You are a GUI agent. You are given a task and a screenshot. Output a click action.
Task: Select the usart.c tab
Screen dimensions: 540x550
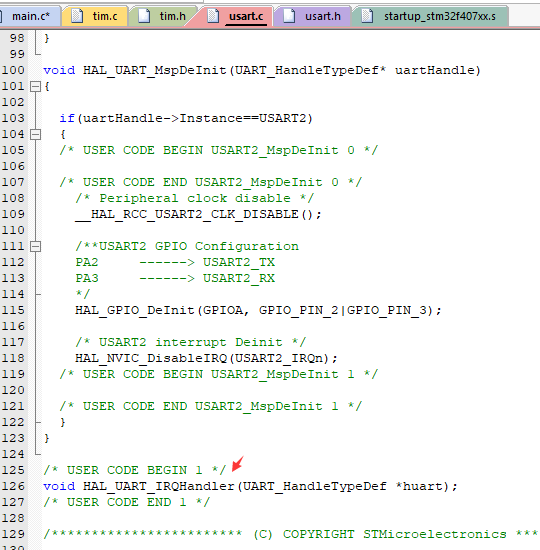coord(234,16)
